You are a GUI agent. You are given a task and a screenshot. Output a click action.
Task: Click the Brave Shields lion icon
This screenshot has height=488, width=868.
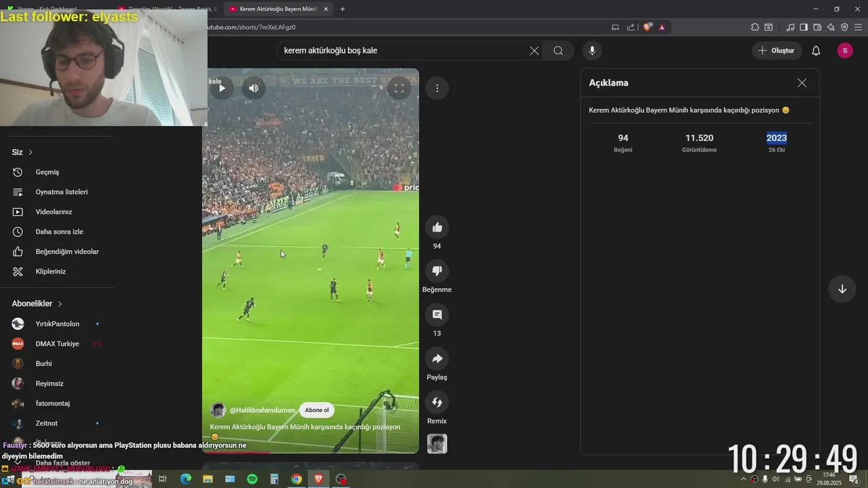[648, 27]
